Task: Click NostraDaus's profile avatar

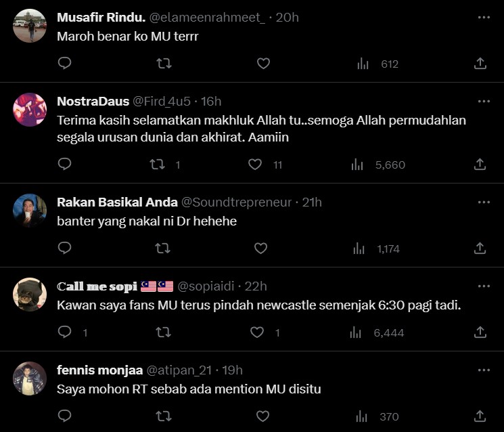Action: tap(30, 110)
